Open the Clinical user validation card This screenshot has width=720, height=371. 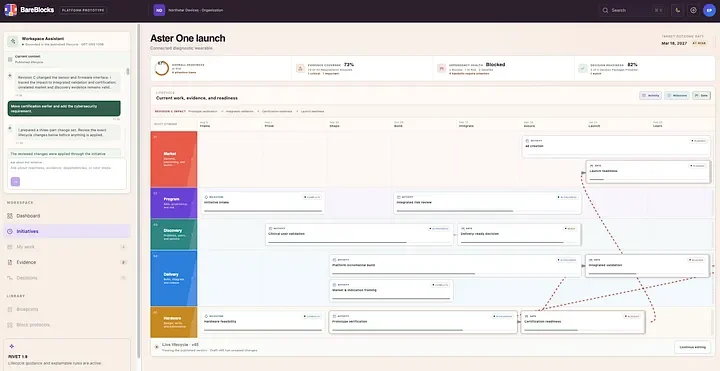359,234
